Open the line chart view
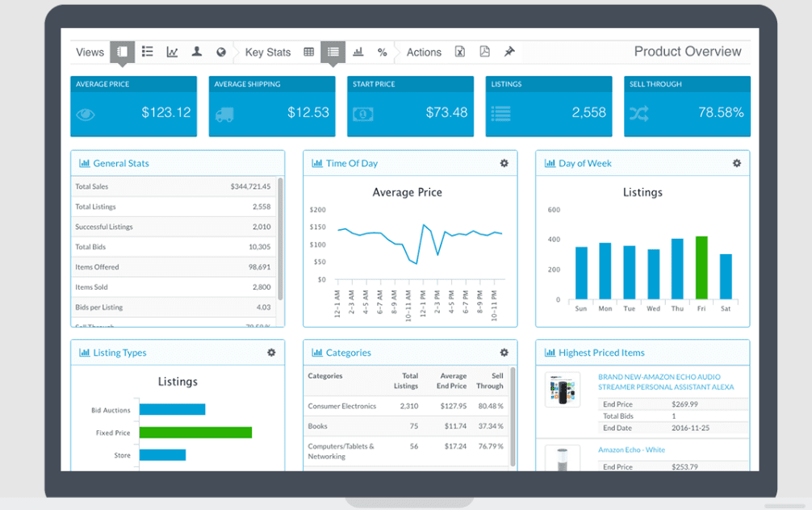The width and height of the screenshot is (812, 510). [x=172, y=52]
